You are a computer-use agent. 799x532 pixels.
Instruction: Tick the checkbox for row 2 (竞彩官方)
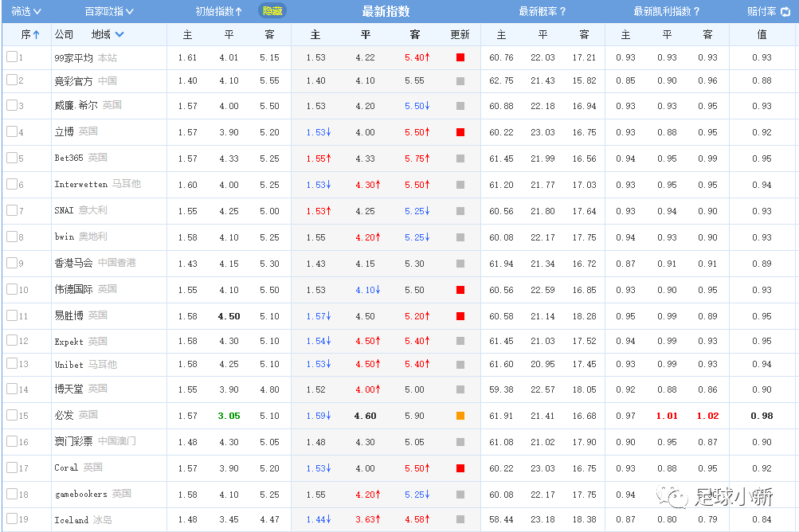pos(12,80)
